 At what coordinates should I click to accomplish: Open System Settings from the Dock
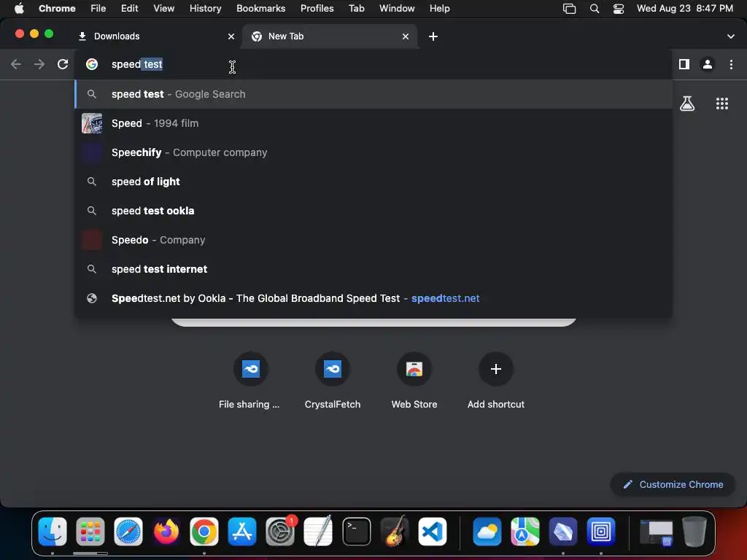point(280,531)
